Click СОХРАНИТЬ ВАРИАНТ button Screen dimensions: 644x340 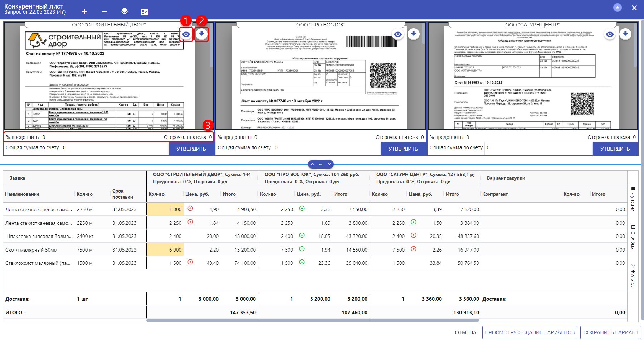(611, 332)
